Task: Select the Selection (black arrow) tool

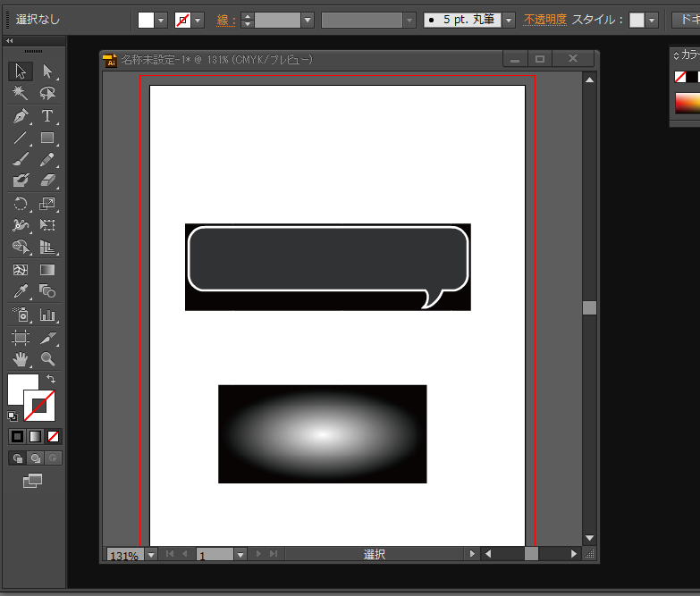Action: (21, 71)
